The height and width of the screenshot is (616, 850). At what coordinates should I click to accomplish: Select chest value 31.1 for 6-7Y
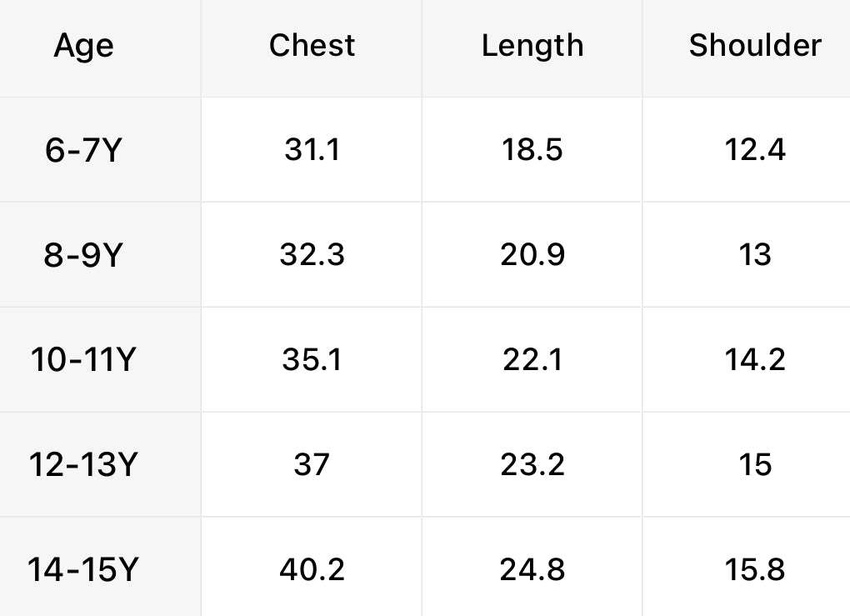[312, 151]
